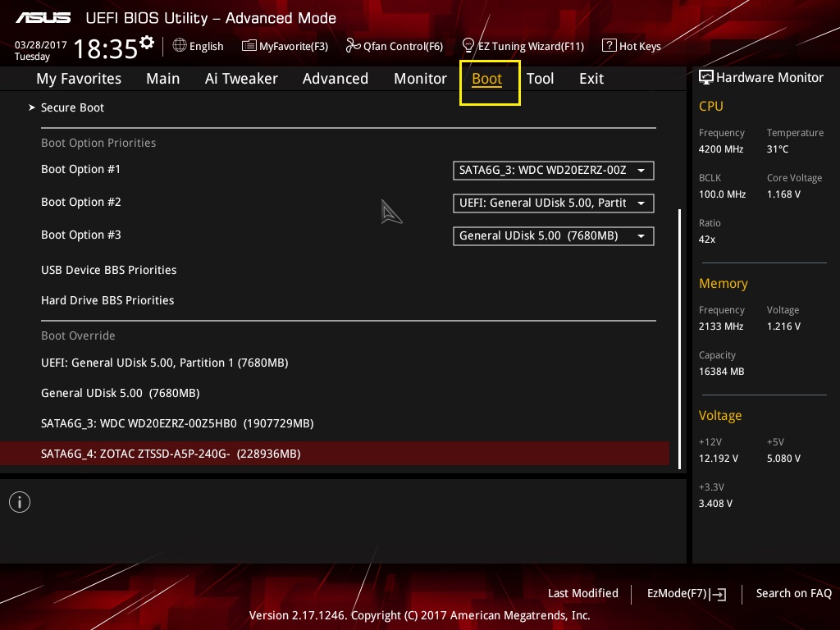Click the 03/28/2017 date text
This screenshot has height=630, width=840.
click(x=41, y=45)
